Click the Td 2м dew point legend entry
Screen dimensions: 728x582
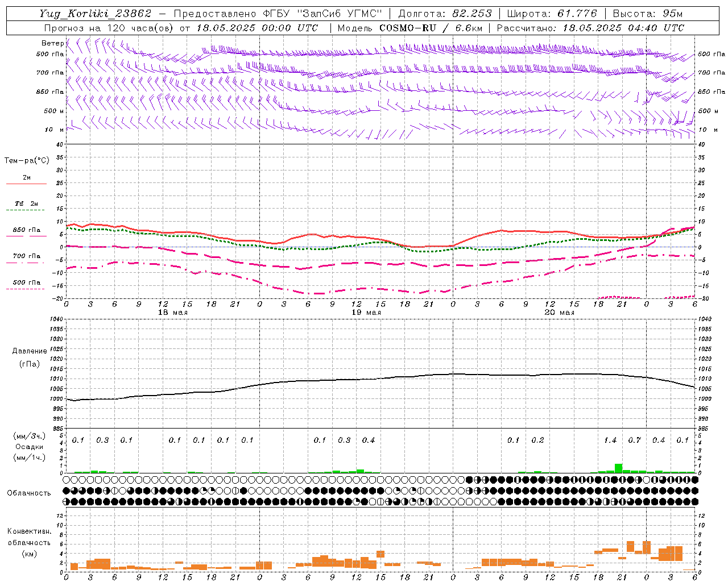(27, 203)
